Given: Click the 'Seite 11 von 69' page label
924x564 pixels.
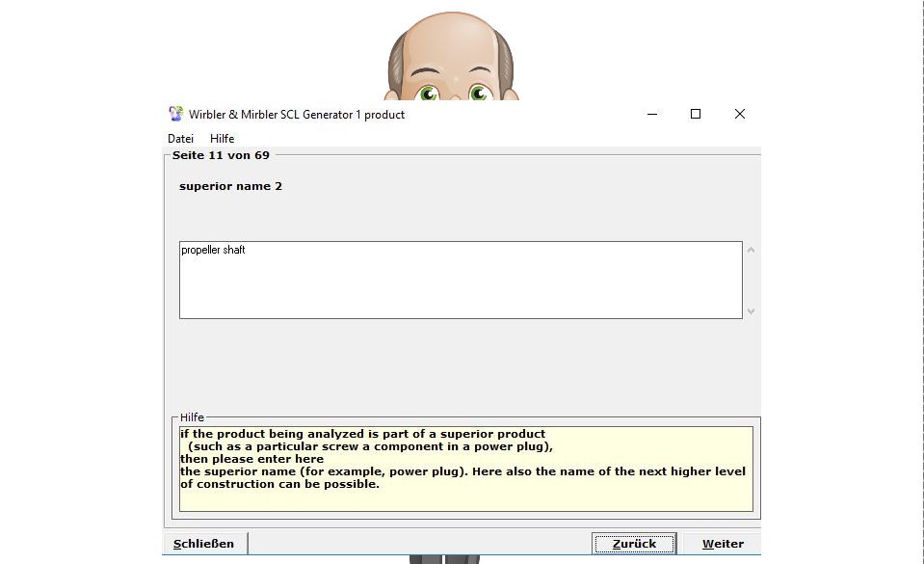Looking at the screenshot, I should tap(221, 155).
